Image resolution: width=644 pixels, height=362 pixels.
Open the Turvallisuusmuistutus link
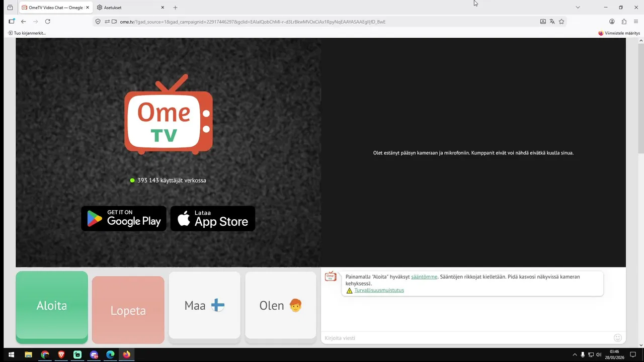(379, 290)
